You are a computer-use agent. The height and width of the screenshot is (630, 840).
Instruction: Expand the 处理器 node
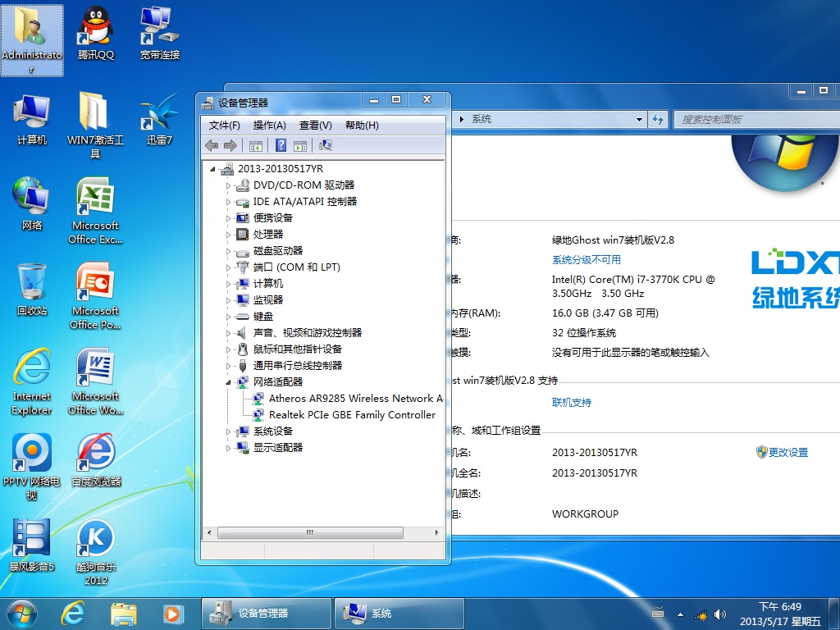(228, 235)
